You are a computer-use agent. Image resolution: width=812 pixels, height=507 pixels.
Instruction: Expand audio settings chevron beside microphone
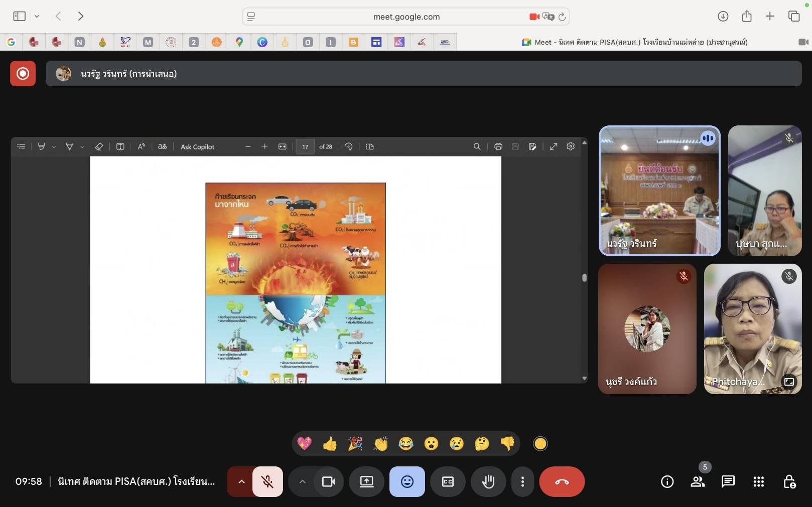[241, 481]
